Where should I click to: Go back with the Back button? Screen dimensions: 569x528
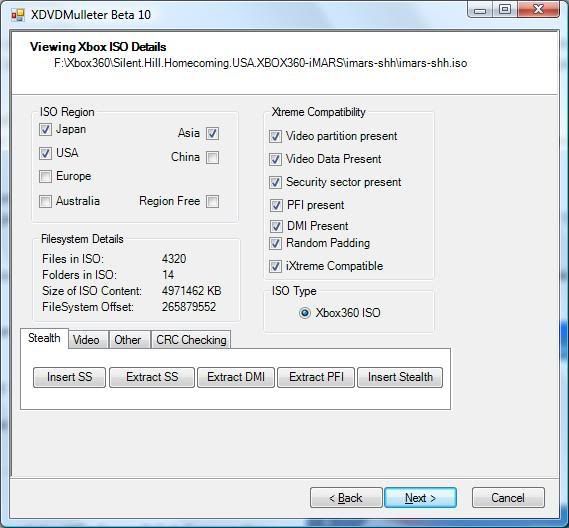click(x=346, y=498)
